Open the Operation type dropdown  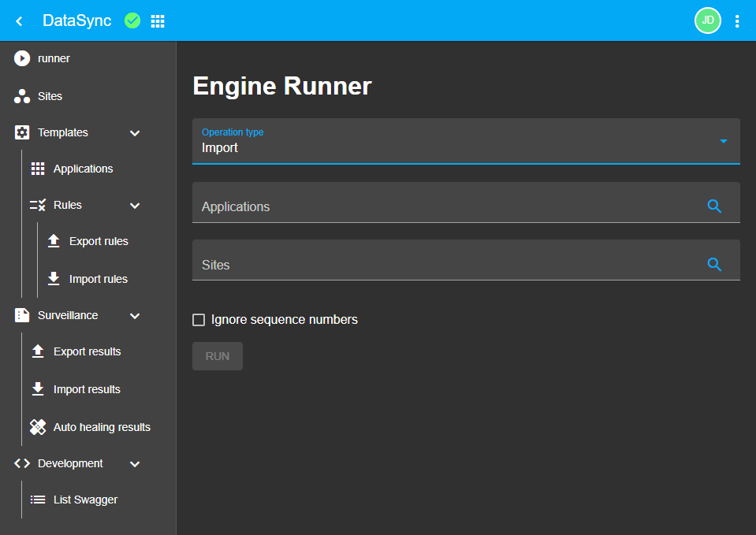[x=466, y=141]
